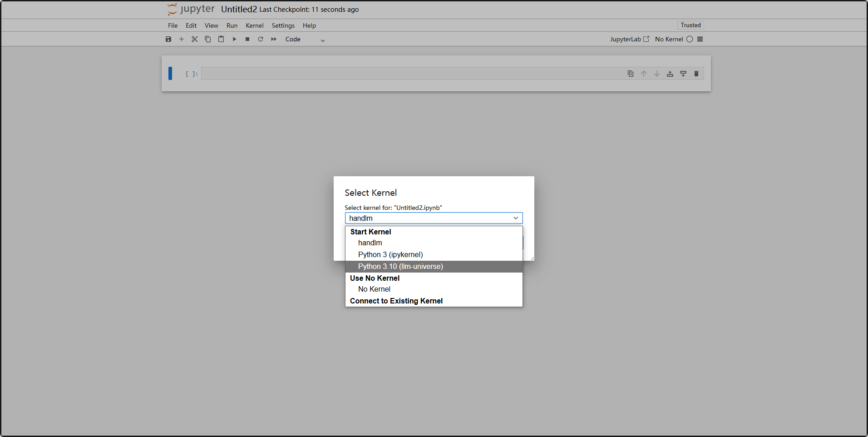Open the hamburger menu icon in the toolbar
Screen dimensions: 868x437
click(700, 39)
